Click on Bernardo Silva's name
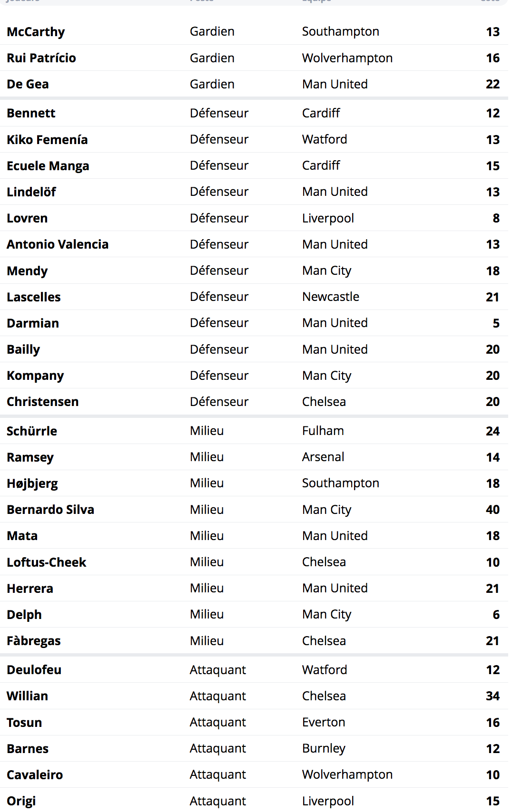The image size is (512, 812). coord(50,510)
